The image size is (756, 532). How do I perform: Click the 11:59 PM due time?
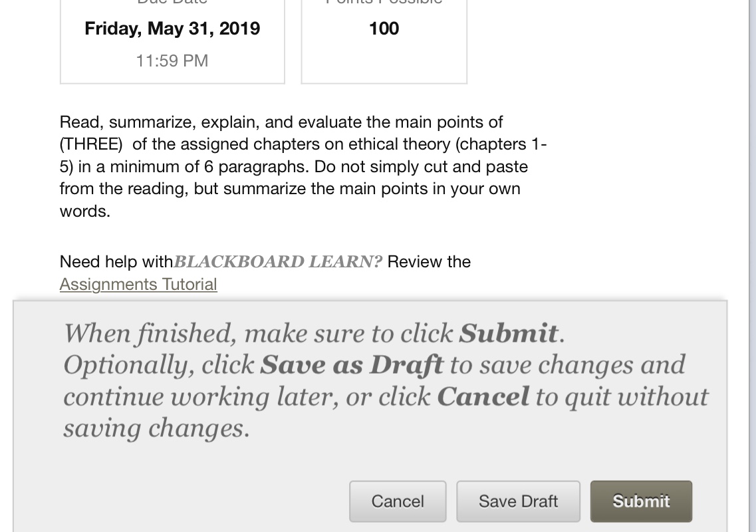tap(172, 61)
